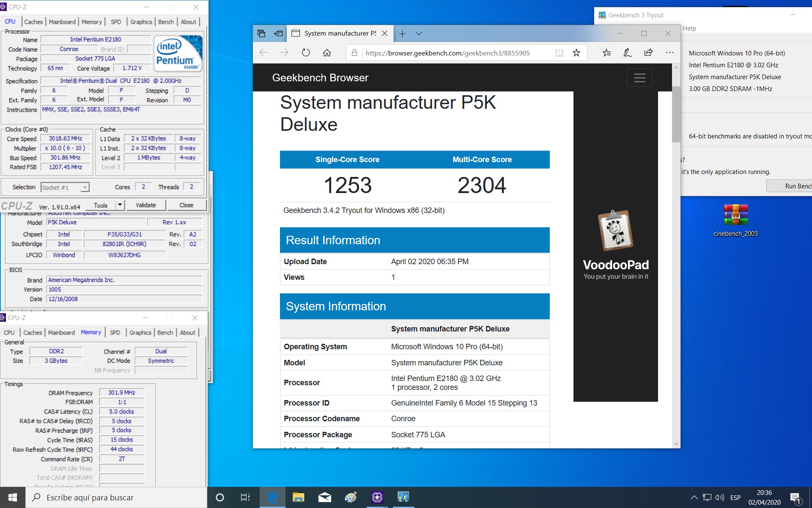The width and height of the screenshot is (812, 508).
Task: Click the Edge back navigation arrow
Action: 263,53
